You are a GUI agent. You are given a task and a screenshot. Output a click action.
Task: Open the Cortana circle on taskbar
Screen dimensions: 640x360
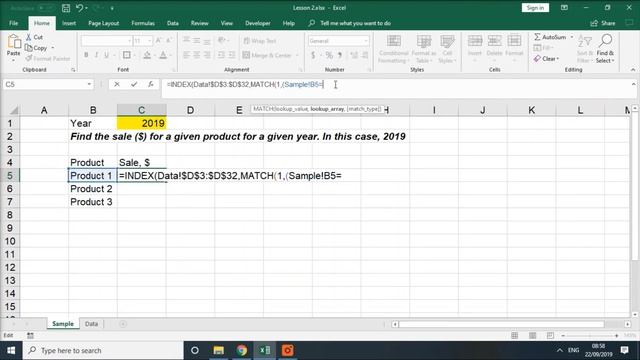click(195, 350)
